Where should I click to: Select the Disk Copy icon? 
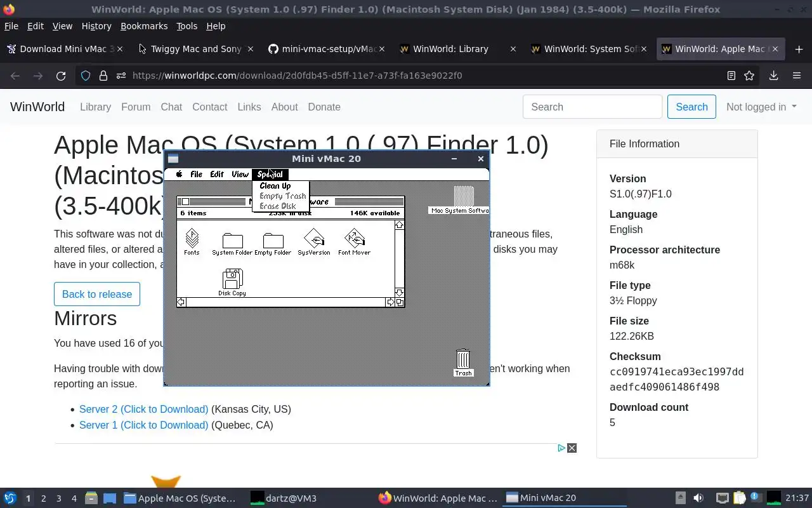click(232, 279)
